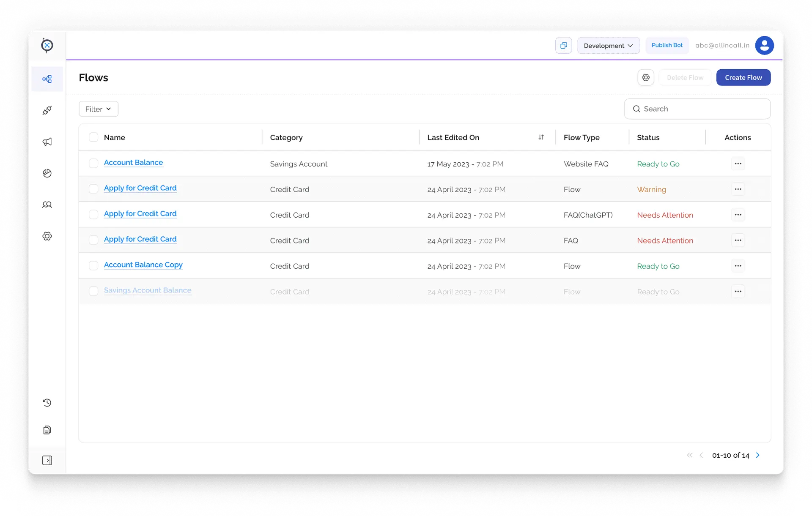Open the Flows section in sidebar
The image size is (812, 516).
click(x=47, y=79)
